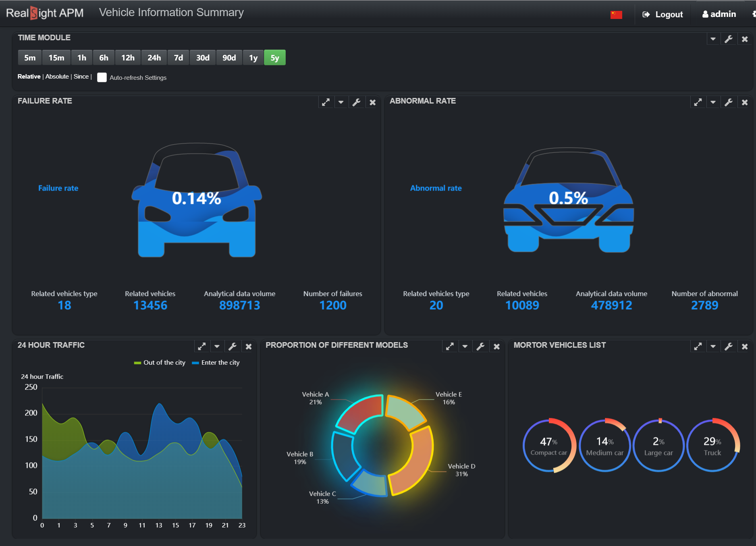Toggle 'Out of the city' legend series
Viewport: 756px width, 546px height.
(x=160, y=363)
